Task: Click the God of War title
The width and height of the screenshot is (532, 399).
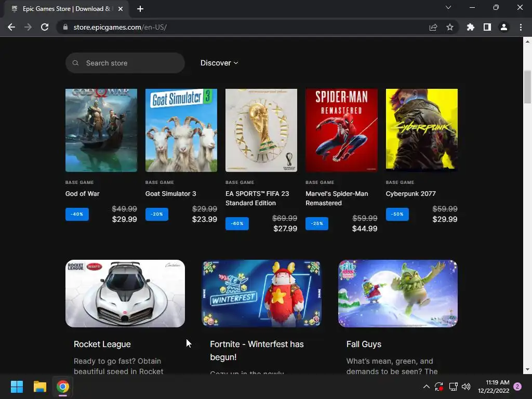Action: (x=83, y=194)
